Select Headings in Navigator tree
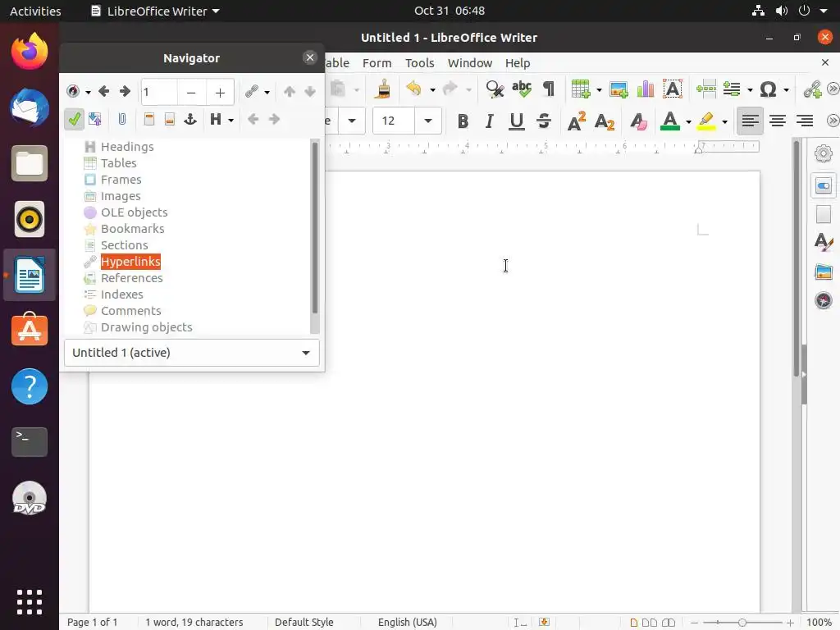The width and height of the screenshot is (840, 630). point(127,146)
